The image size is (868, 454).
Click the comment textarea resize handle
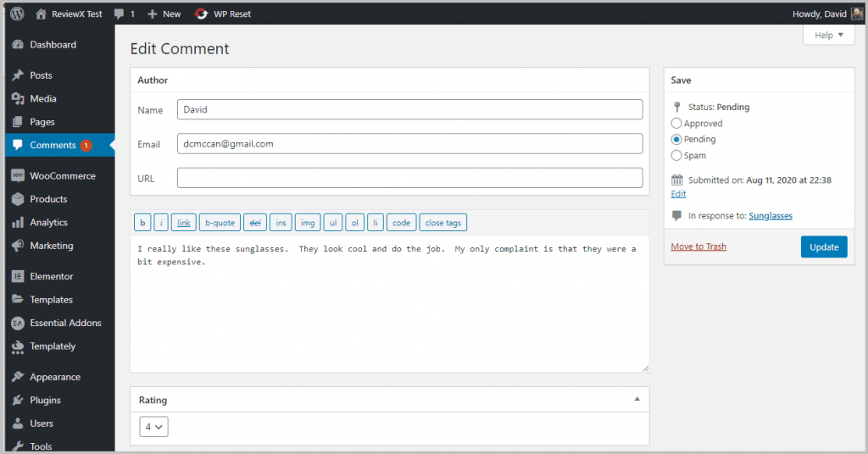[x=645, y=368]
